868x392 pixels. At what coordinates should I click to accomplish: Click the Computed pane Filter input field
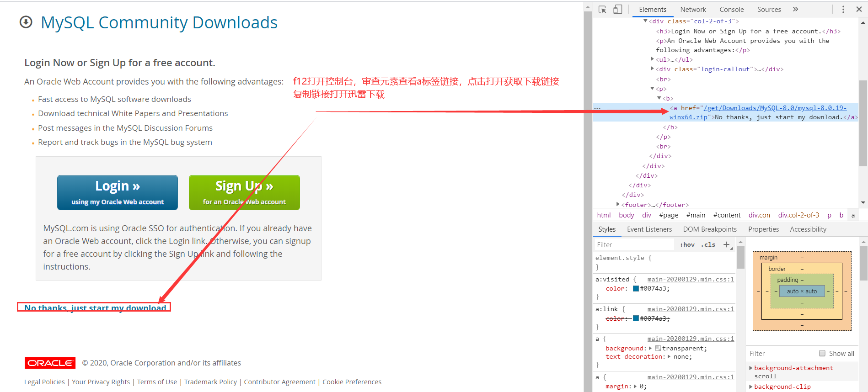coord(782,354)
